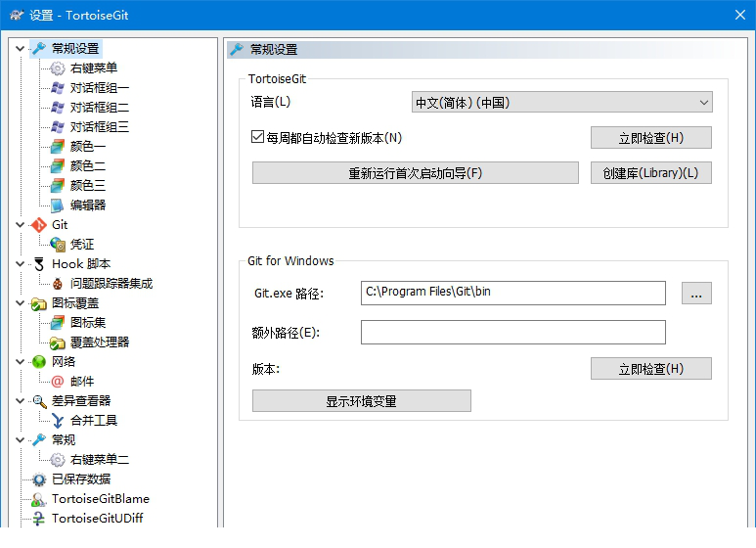Select 对话框组二 in settings tree

(x=100, y=107)
